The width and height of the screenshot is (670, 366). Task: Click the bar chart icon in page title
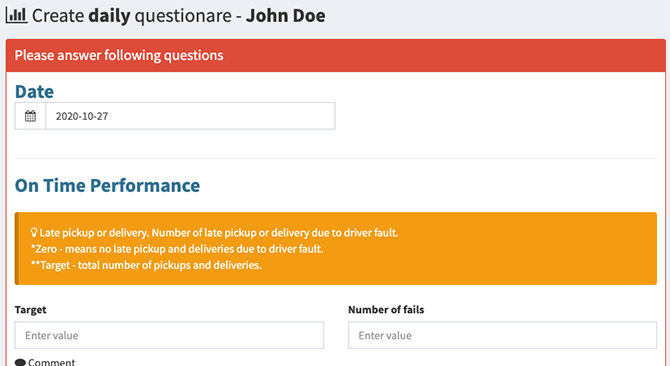tap(16, 15)
